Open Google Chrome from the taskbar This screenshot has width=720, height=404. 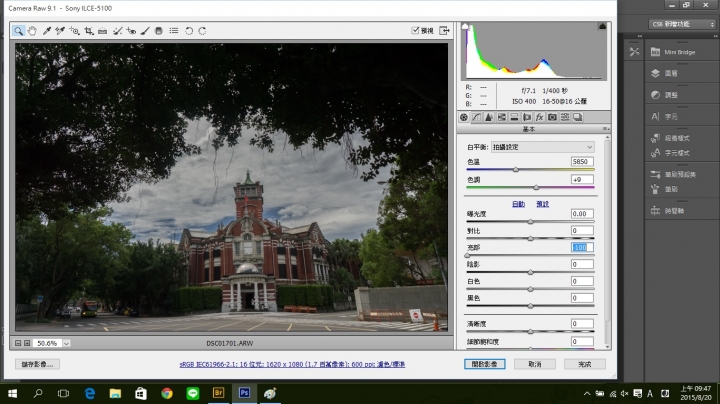[x=167, y=393]
